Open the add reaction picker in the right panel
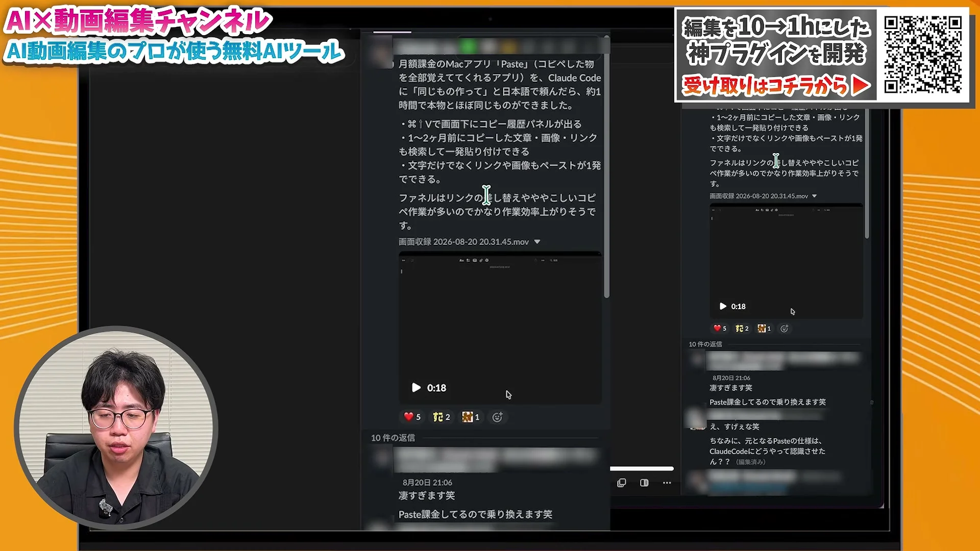This screenshot has height=551, width=980. 785,329
